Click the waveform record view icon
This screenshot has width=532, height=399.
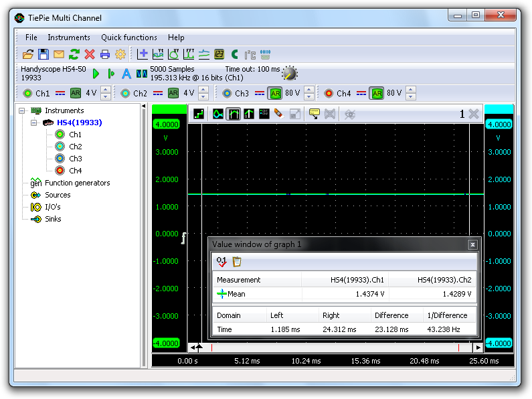pos(141,73)
